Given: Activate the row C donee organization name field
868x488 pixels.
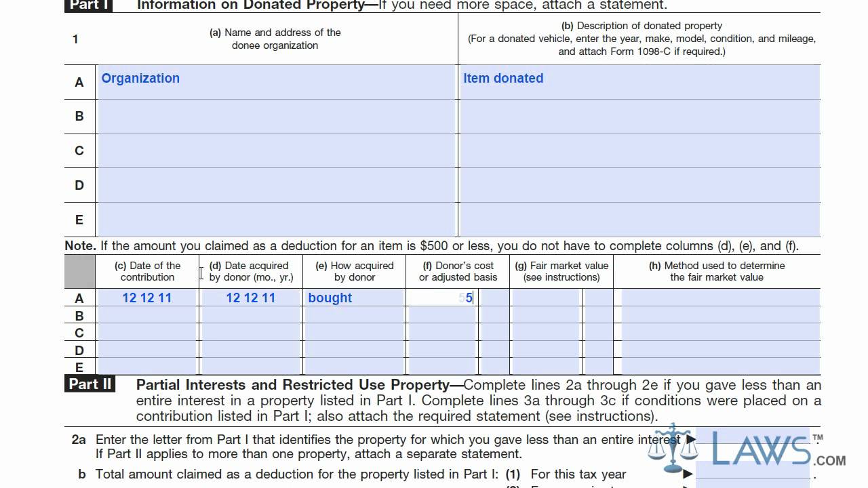Looking at the screenshot, I should tap(276, 151).
